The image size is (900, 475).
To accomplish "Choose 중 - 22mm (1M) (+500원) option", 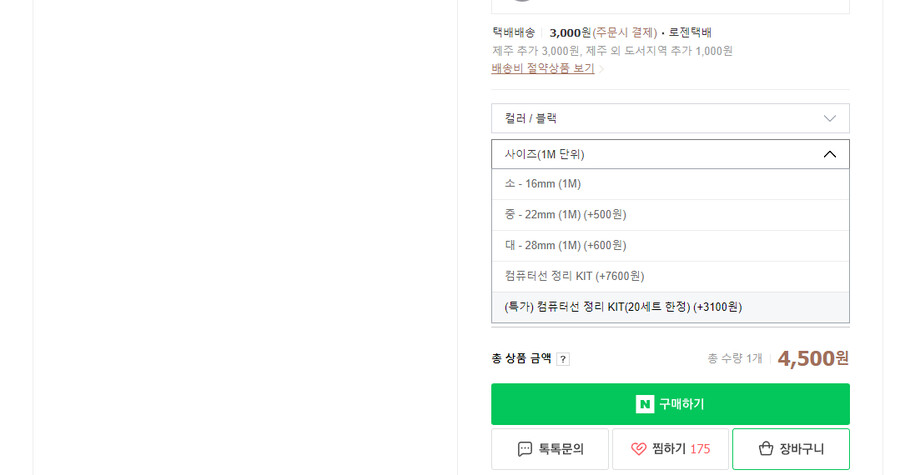I will point(670,215).
